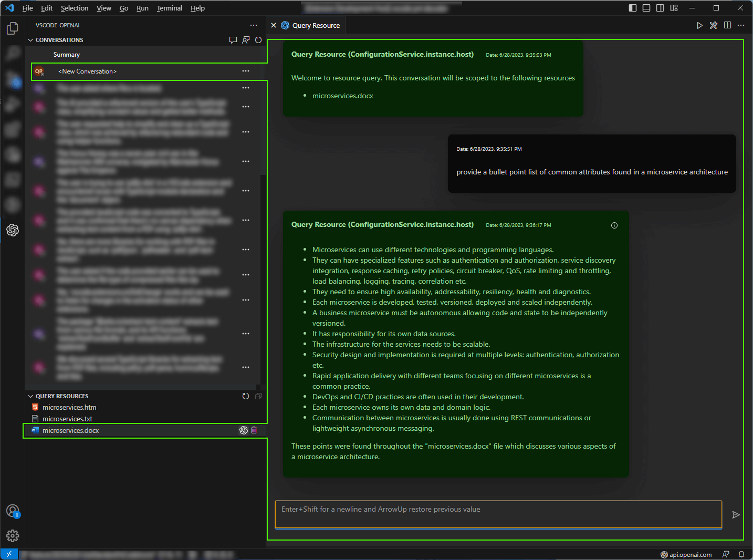The image size is (753, 560).
Task: Select the Summary row in Conversations
Action: [x=67, y=55]
